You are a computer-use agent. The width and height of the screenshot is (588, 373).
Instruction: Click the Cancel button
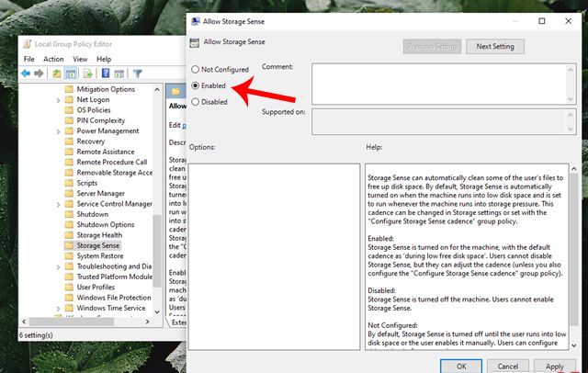coord(508,367)
